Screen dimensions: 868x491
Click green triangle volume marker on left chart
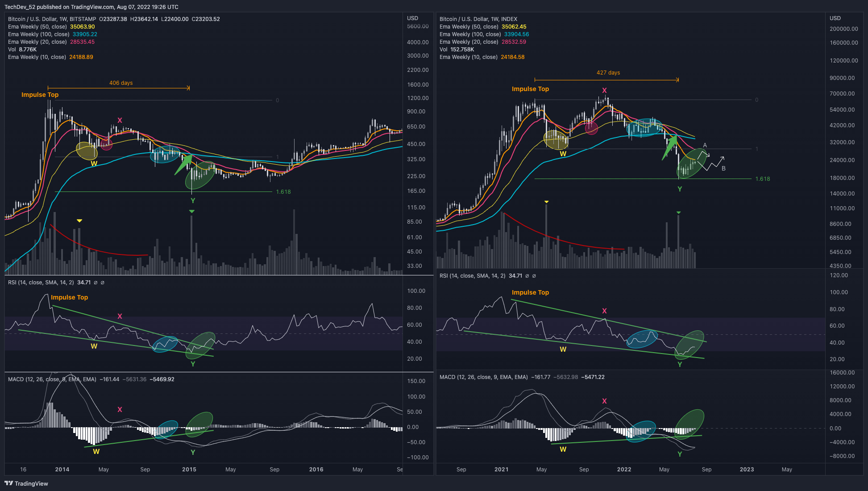point(192,211)
